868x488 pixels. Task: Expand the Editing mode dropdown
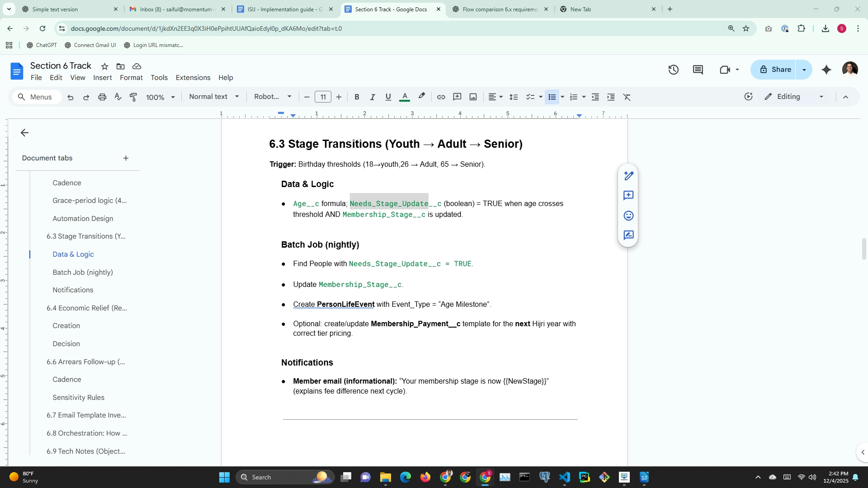pos(821,97)
